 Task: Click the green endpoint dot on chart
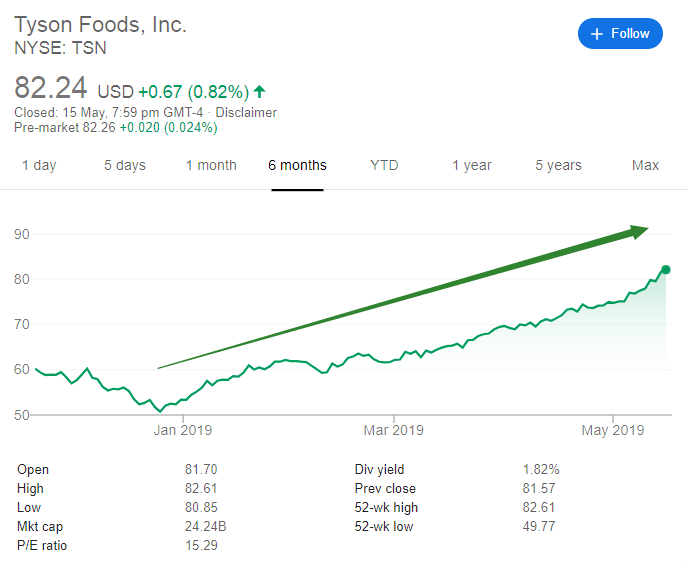point(665,269)
